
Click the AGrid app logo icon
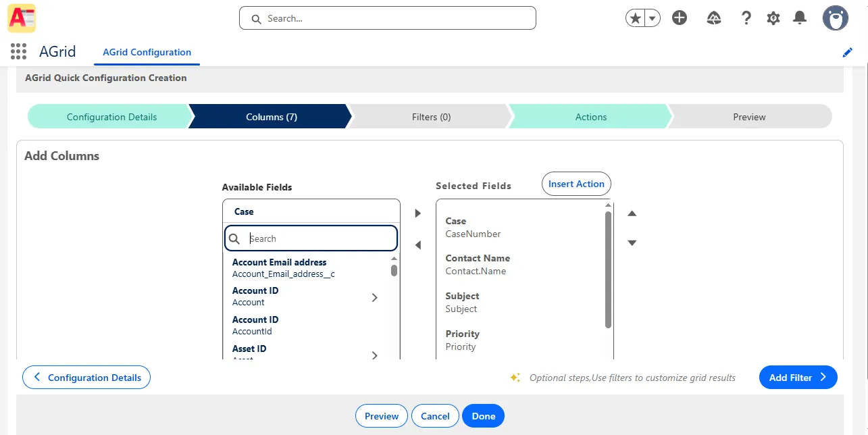click(22, 18)
